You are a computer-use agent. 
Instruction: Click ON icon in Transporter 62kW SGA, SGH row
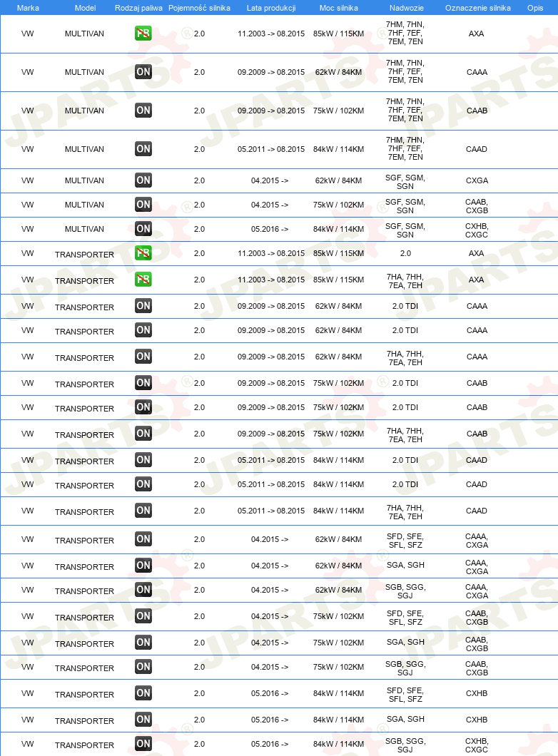[143, 566]
